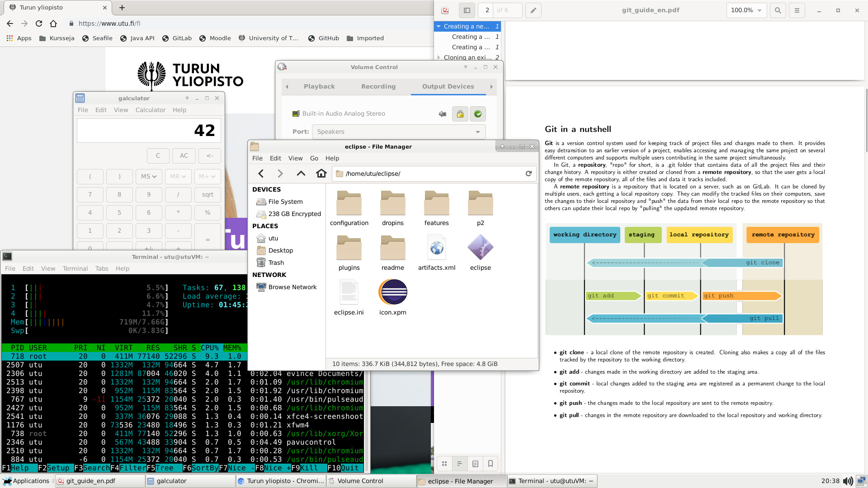The image size is (868, 488).
Task: Show previous tabs in Volume Control
Action: point(287,87)
